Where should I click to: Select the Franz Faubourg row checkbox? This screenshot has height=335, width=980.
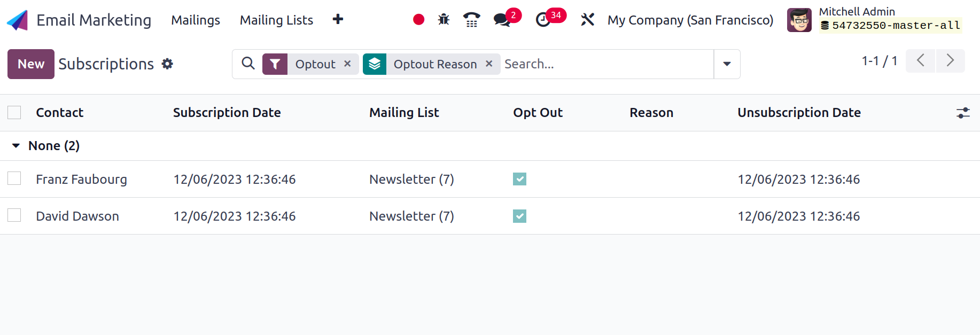[14, 178]
